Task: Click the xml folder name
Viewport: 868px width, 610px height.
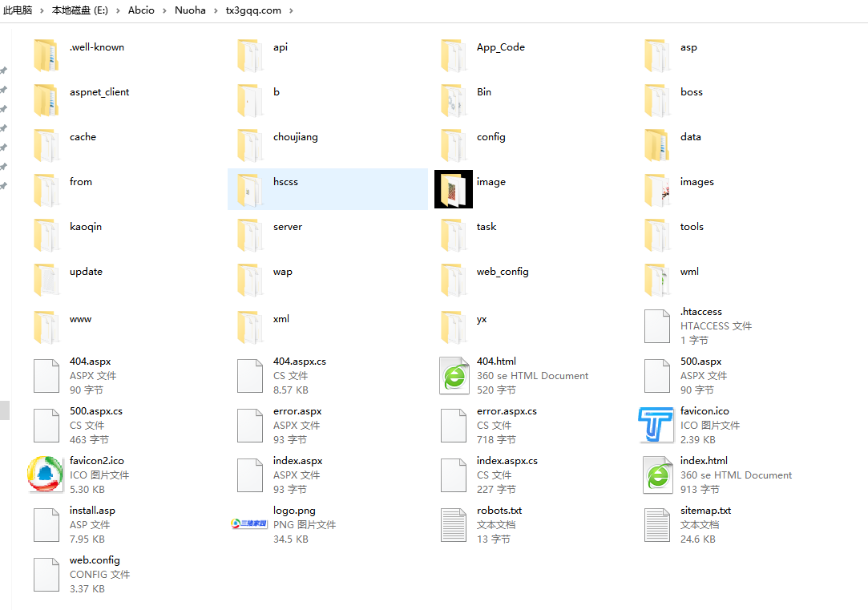Action: [x=281, y=319]
